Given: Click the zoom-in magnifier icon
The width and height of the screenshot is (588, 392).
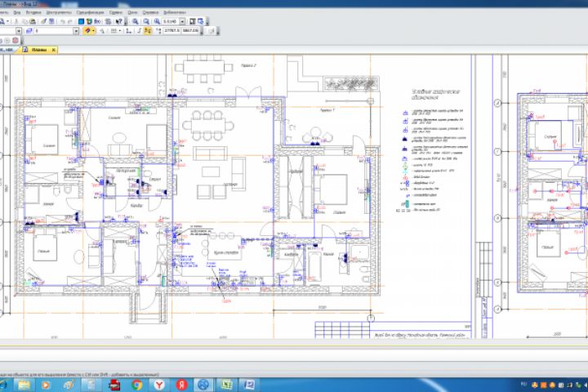Looking at the screenshot, I should click(137, 22).
